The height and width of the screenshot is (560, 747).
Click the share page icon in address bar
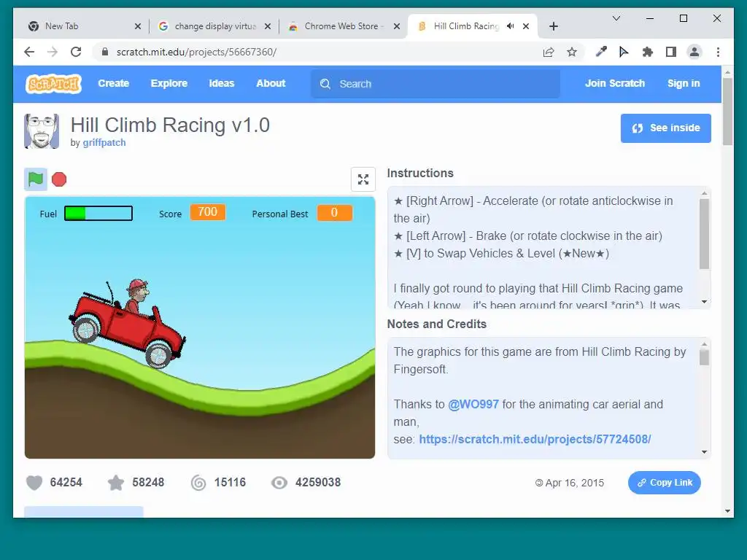point(549,52)
